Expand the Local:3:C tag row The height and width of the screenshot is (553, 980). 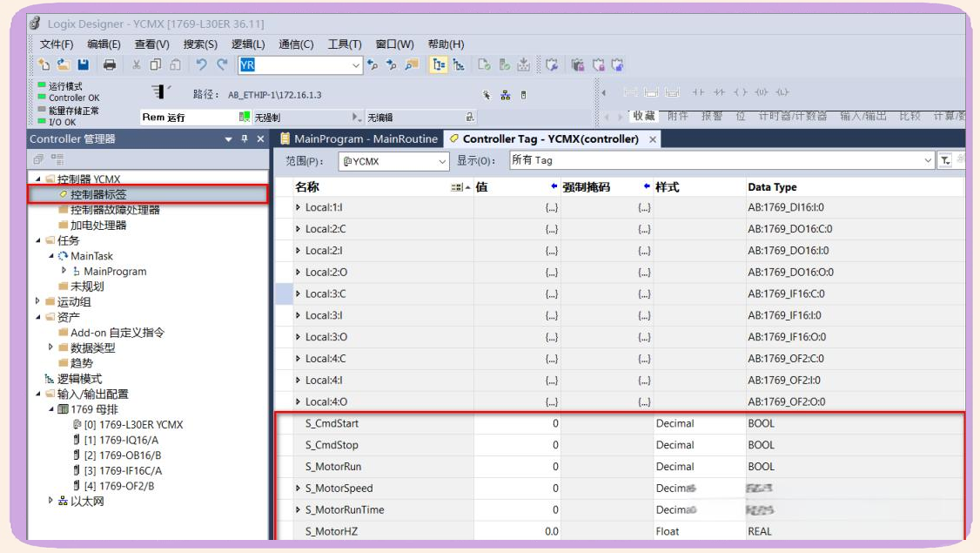pyautogui.click(x=298, y=293)
